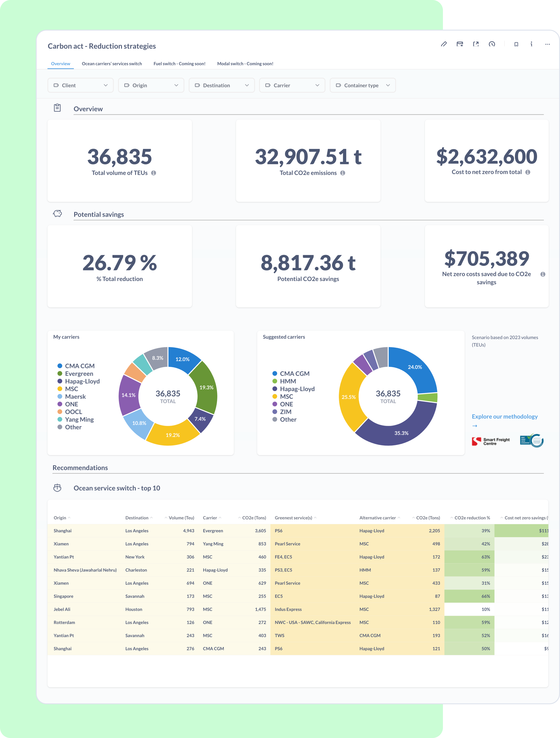Click info icon beside Total volume of TEUs
Screen dimensions: 560x738
tap(154, 173)
